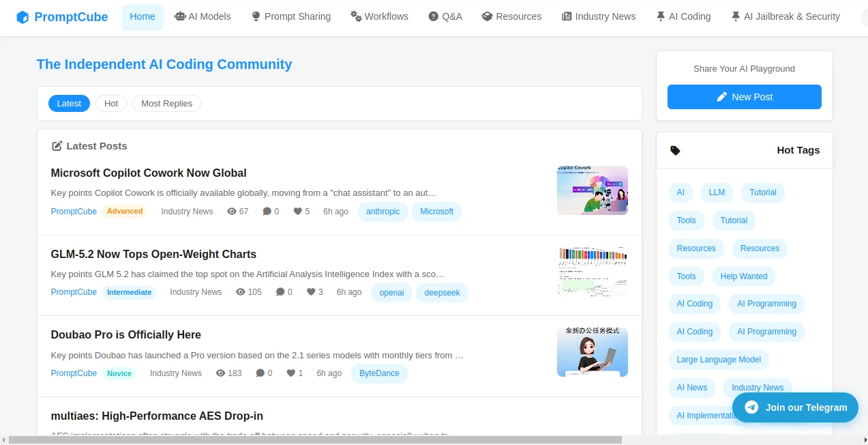Image resolution: width=868 pixels, height=445 pixels.
Task: Click the Microsoft tag on Copilot post
Action: pyautogui.click(x=436, y=212)
